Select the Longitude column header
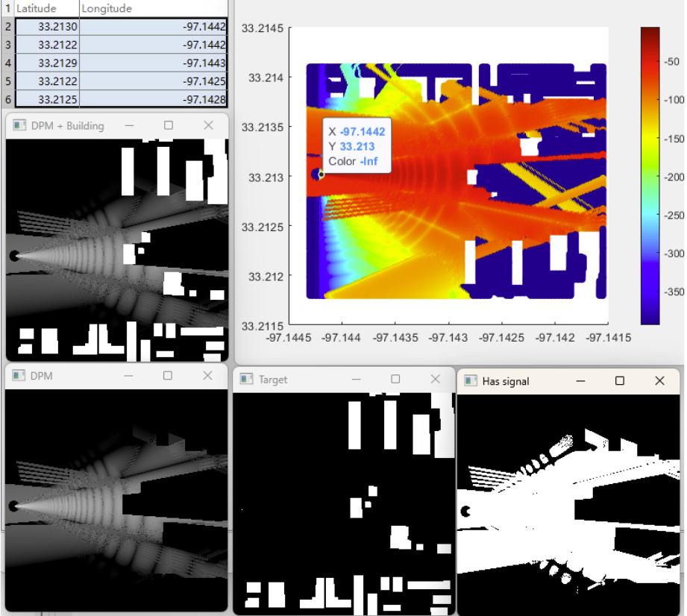The width and height of the screenshot is (687, 616). point(153,9)
